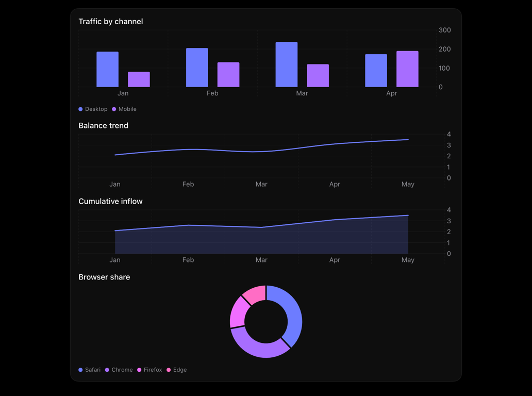Click the Mobile legend item
This screenshot has height=396, width=532.
[124, 109]
